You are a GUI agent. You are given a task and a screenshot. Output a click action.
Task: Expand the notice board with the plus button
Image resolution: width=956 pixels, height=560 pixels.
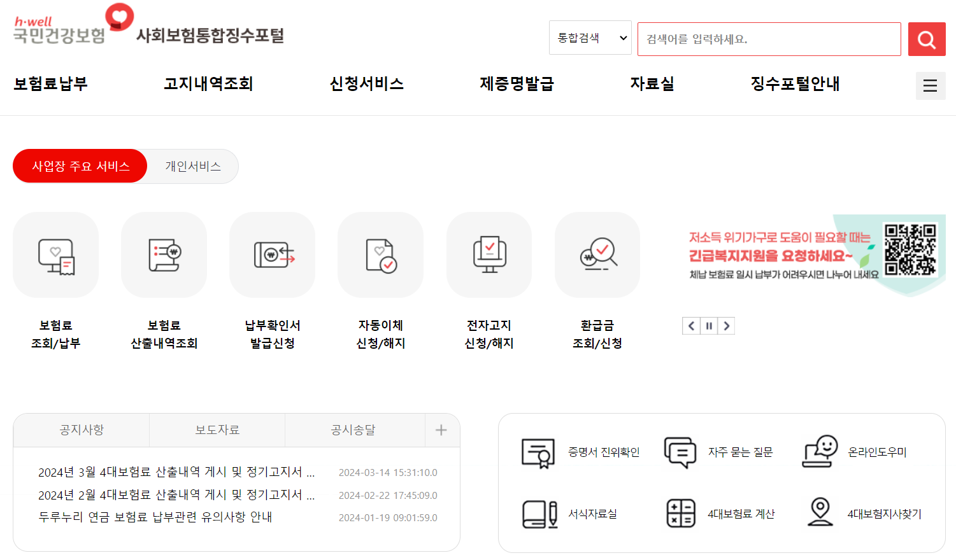click(x=441, y=430)
